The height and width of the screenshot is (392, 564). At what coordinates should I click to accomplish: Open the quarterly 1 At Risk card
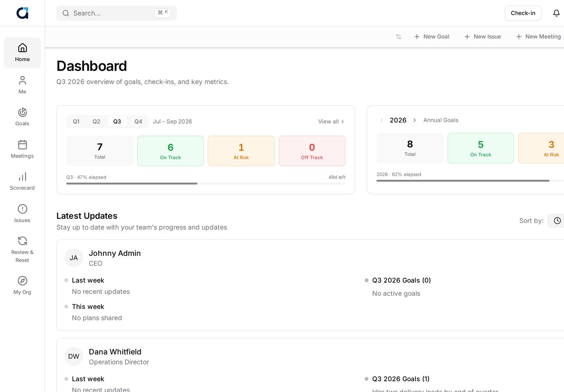(241, 151)
